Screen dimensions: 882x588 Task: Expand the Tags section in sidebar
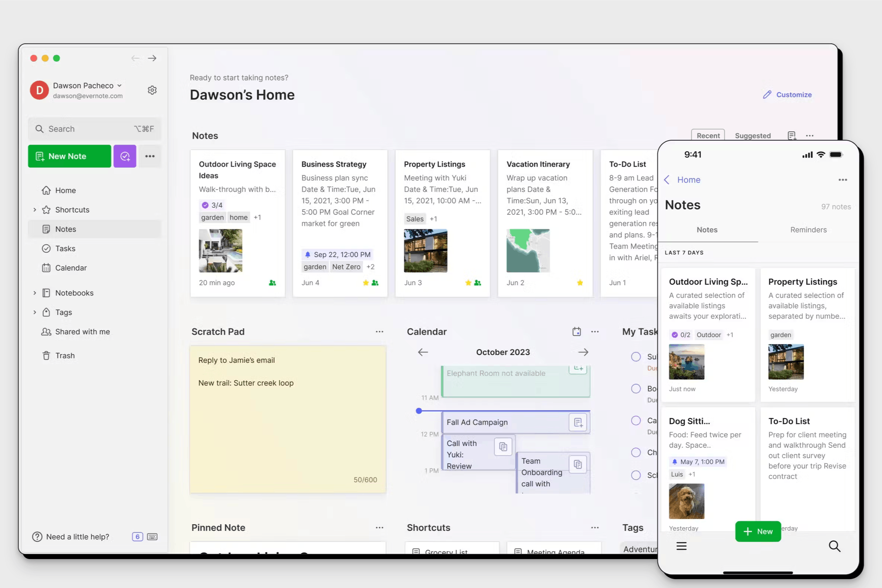[35, 312]
